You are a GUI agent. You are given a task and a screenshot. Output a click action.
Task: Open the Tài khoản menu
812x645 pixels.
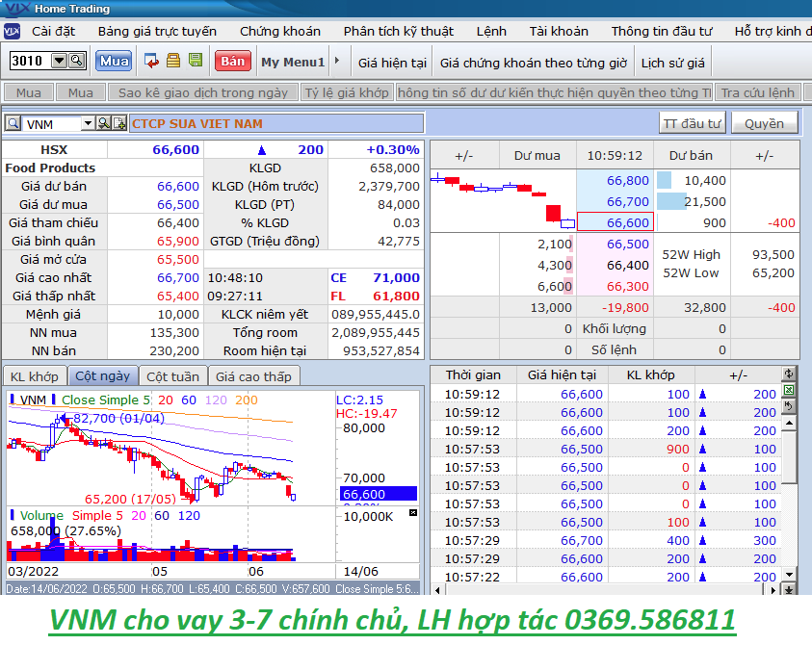(x=559, y=32)
